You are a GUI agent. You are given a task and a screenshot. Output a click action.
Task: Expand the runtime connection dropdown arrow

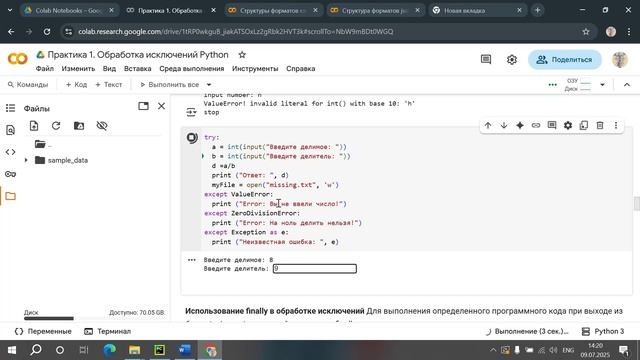click(x=602, y=84)
